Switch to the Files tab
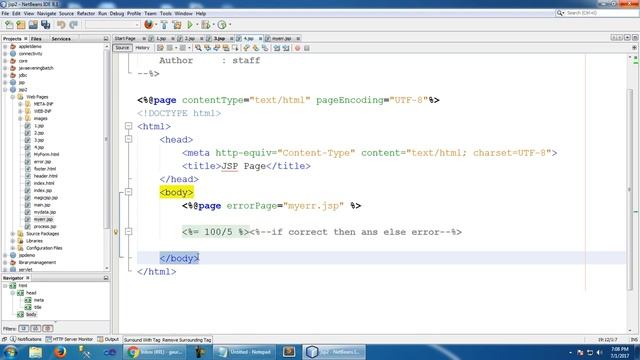 click(36, 39)
